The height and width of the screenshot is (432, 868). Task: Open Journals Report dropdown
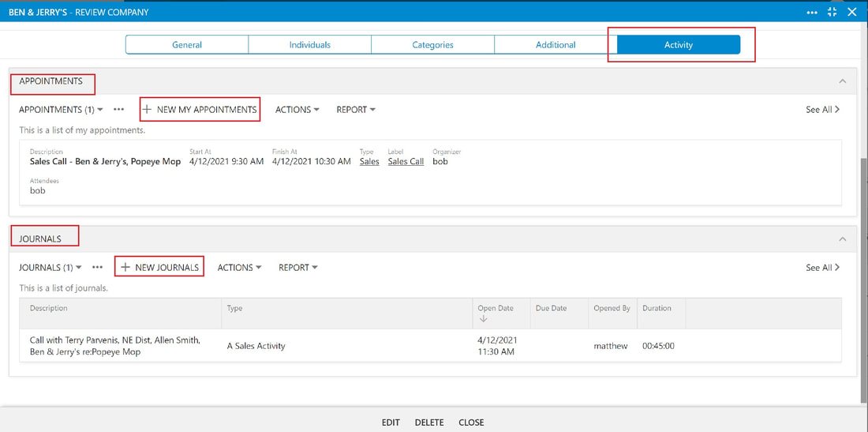[x=298, y=268]
